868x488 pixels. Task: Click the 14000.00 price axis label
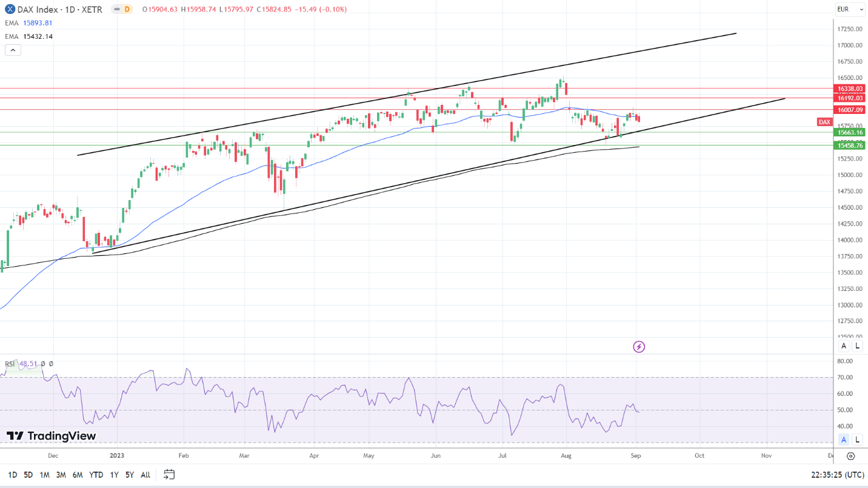tap(850, 240)
